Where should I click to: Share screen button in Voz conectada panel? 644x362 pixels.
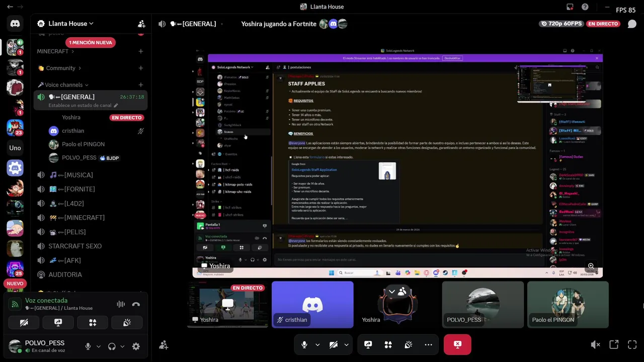58,322
